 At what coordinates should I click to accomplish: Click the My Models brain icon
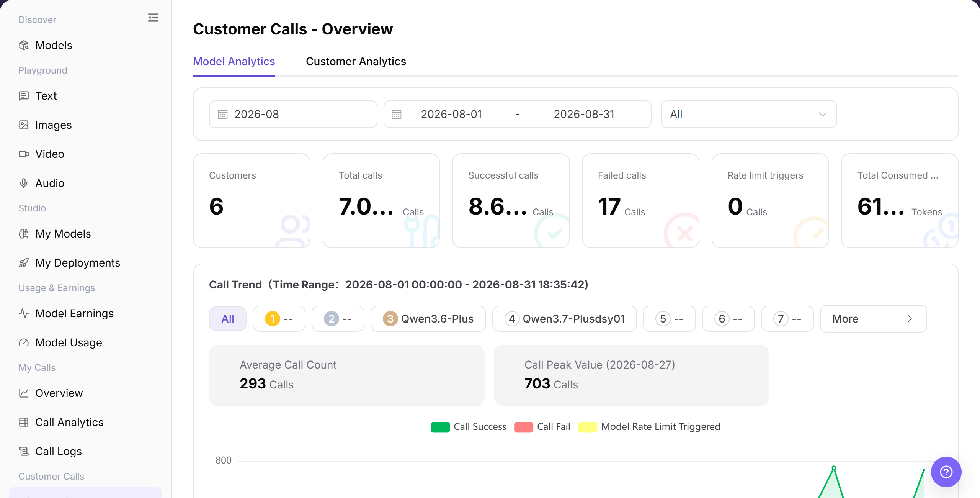[x=24, y=234]
